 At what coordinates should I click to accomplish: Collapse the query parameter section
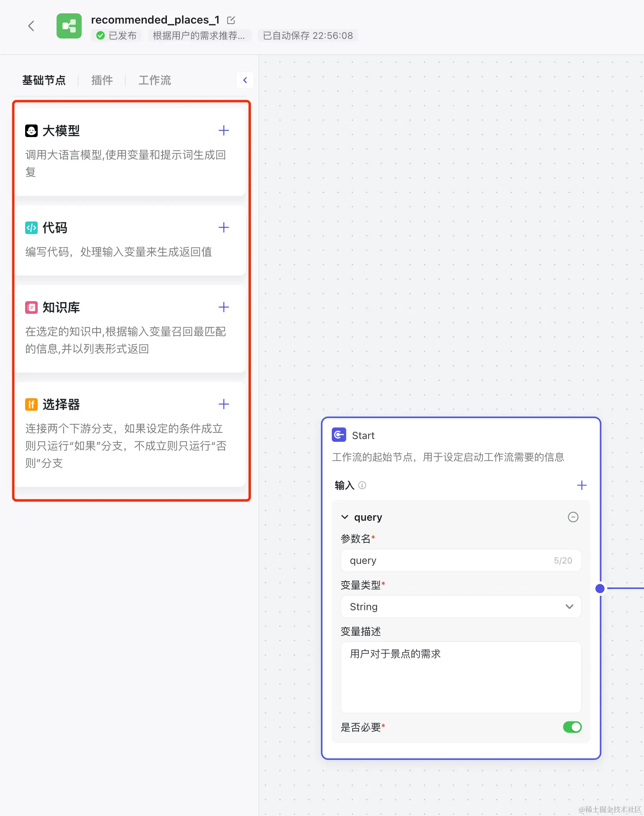[345, 517]
